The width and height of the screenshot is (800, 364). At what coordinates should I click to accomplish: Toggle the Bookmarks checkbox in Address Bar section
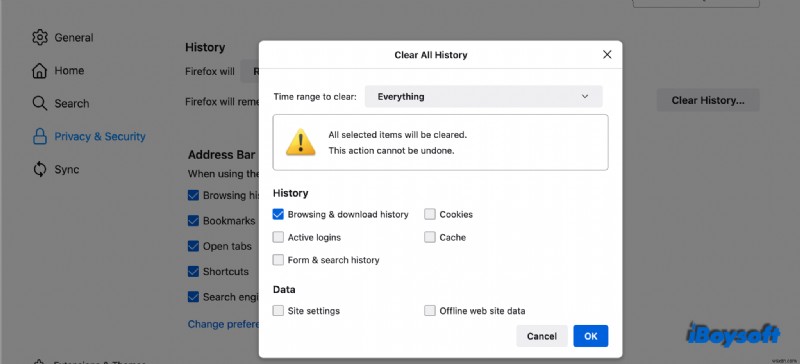pyautogui.click(x=193, y=221)
